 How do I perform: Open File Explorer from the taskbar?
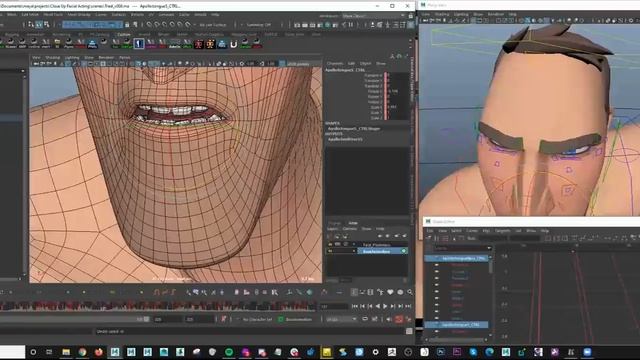(x=66, y=352)
